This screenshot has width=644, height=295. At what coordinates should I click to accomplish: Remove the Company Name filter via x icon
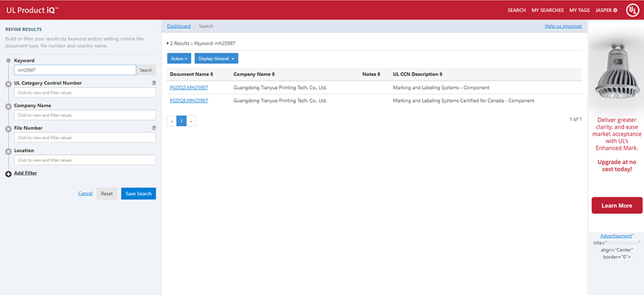coord(8,107)
